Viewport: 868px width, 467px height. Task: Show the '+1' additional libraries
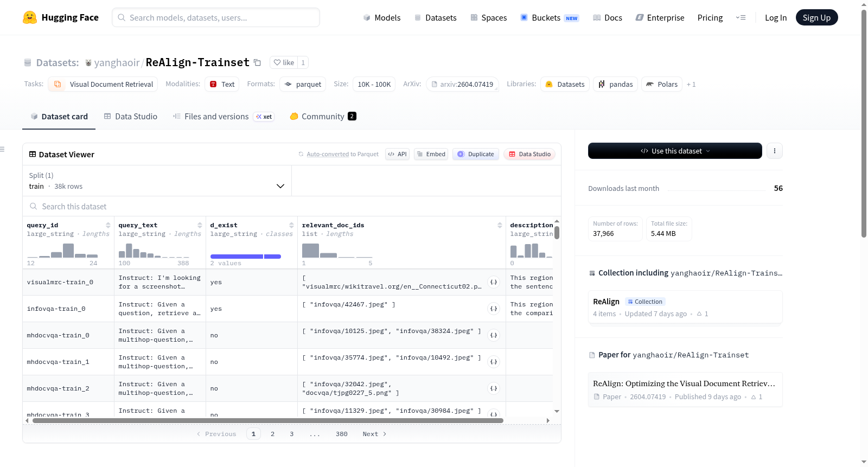click(691, 84)
